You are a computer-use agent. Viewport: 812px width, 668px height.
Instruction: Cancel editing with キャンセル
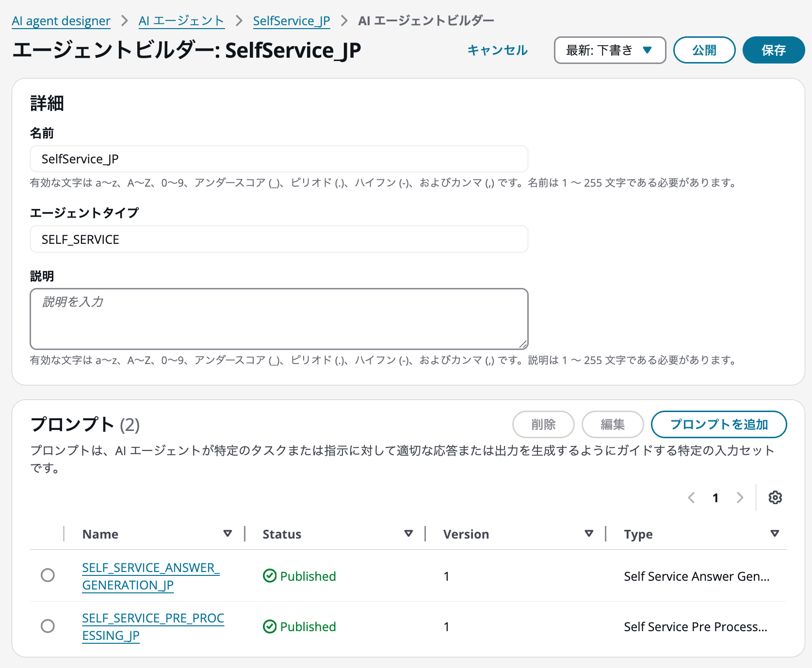click(x=497, y=50)
